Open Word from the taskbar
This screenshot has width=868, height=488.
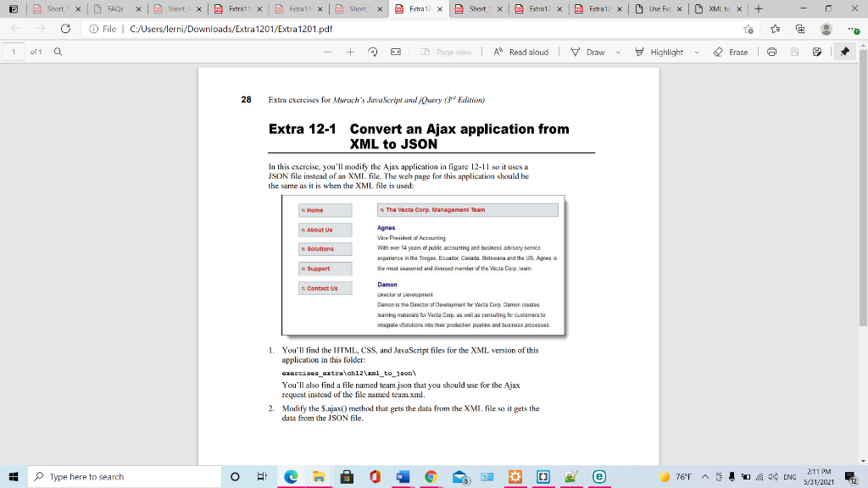(402, 476)
